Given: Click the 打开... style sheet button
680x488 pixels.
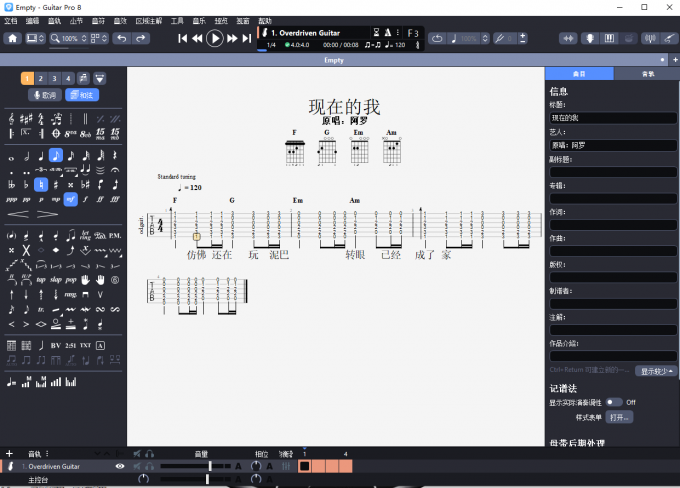Looking at the screenshot, I should [x=619, y=415].
